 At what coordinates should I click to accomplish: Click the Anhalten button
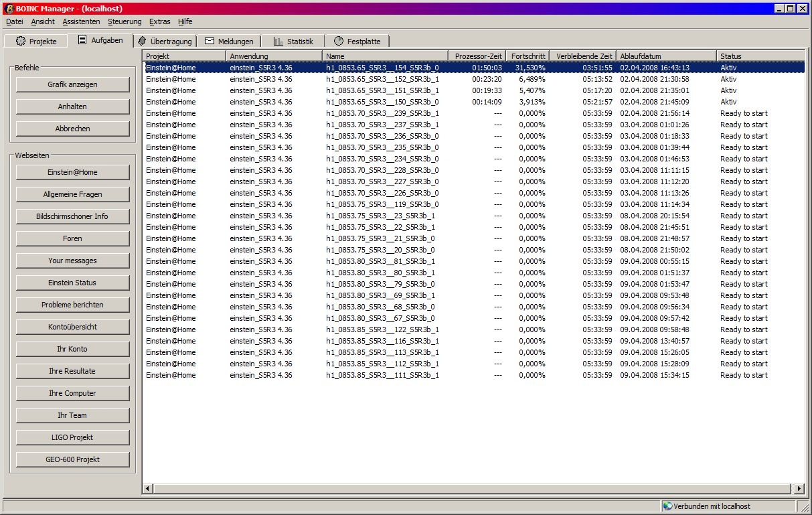pos(72,106)
